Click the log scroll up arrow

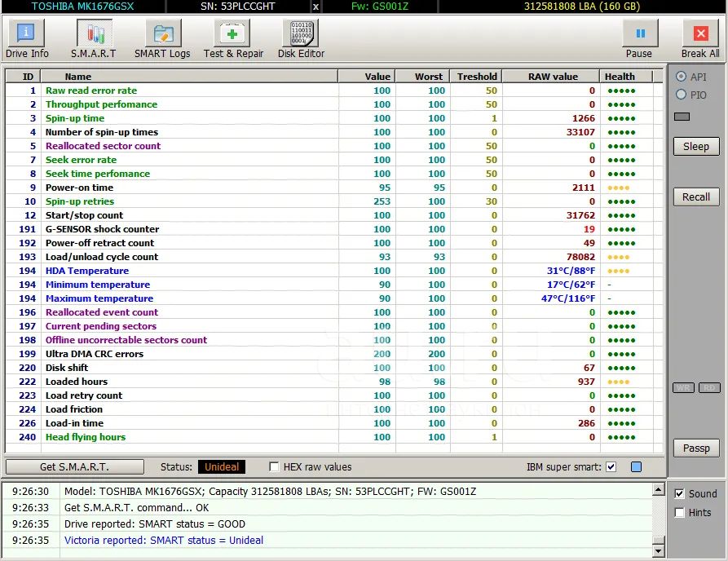[658, 489]
